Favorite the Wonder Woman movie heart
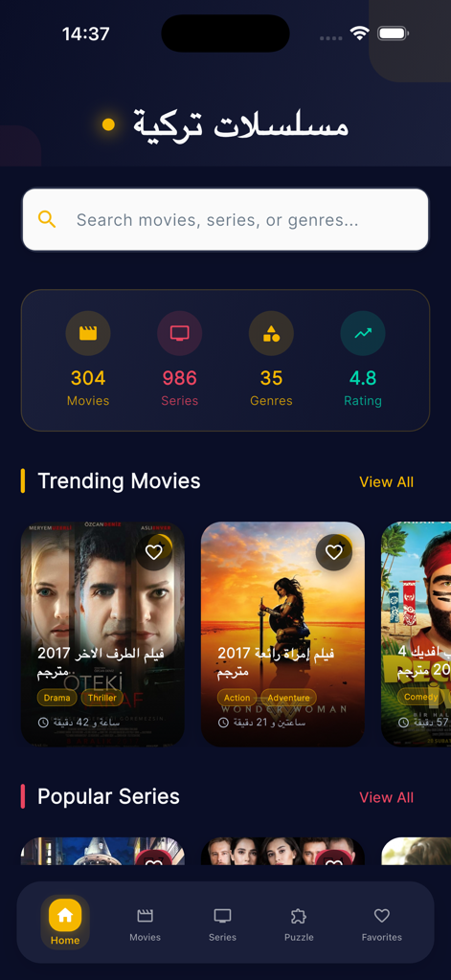 [x=334, y=552]
